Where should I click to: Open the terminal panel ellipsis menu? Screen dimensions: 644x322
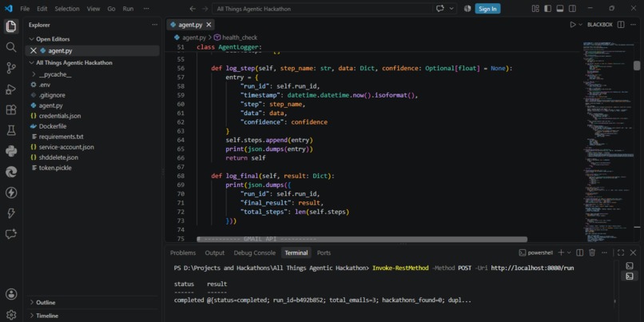pyautogui.click(x=604, y=252)
